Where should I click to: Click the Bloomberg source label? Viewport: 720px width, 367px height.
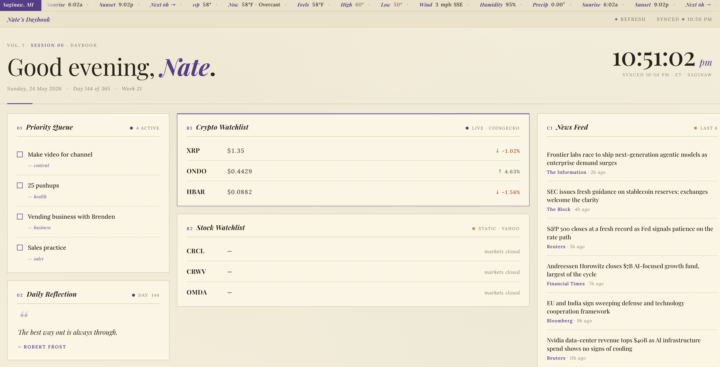coord(559,321)
